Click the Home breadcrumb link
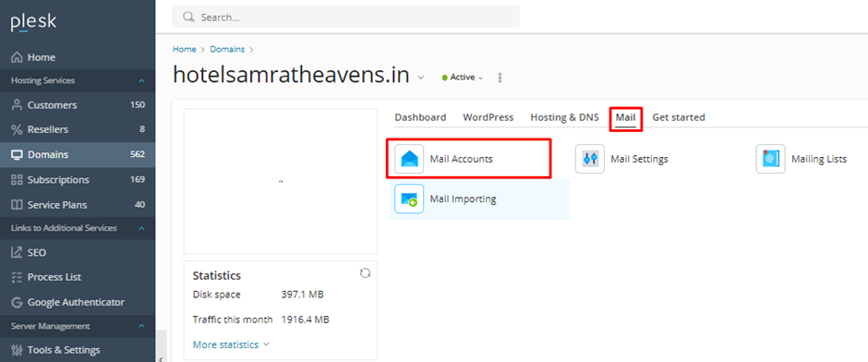This screenshot has height=362, width=868. [185, 49]
